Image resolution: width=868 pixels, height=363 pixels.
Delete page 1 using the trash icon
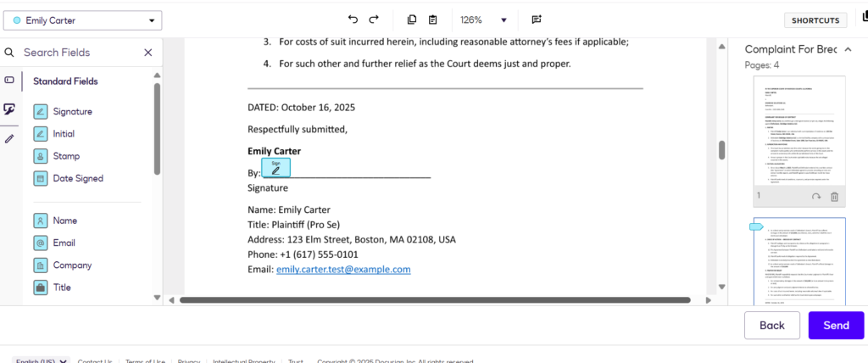(834, 196)
